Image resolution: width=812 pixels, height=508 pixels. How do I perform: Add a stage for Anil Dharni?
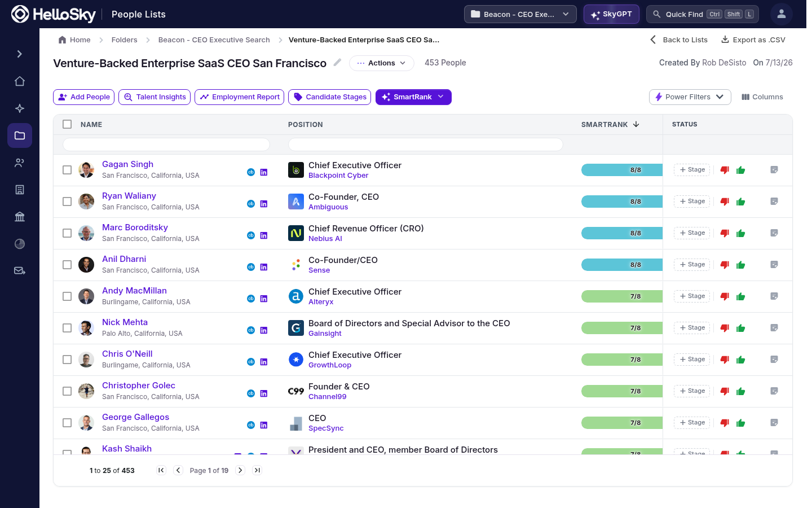(x=692, y=265)
